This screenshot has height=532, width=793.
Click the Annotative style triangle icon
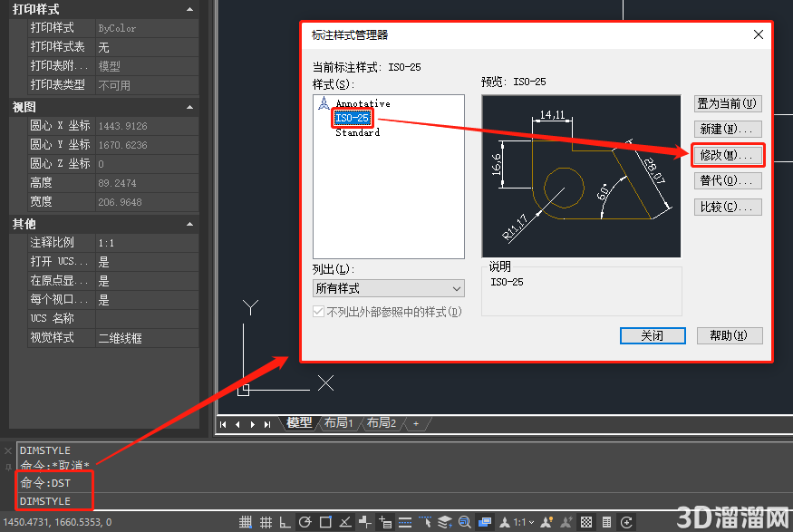tap(324, 103)
